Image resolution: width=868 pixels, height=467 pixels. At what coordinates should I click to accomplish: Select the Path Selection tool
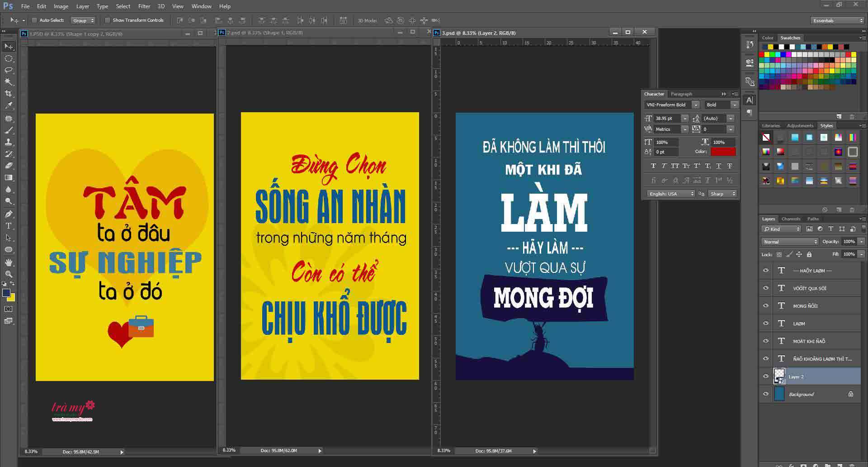pos(9,238)
